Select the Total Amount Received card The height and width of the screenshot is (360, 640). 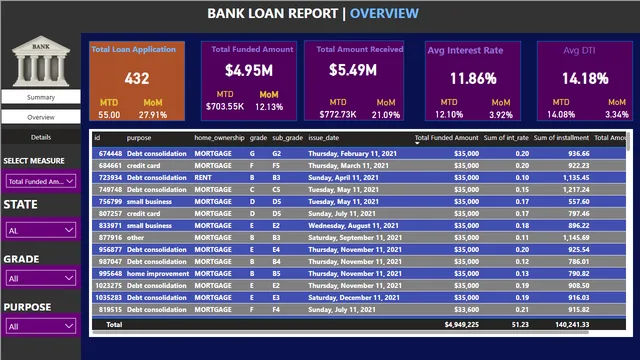[354, 81]
